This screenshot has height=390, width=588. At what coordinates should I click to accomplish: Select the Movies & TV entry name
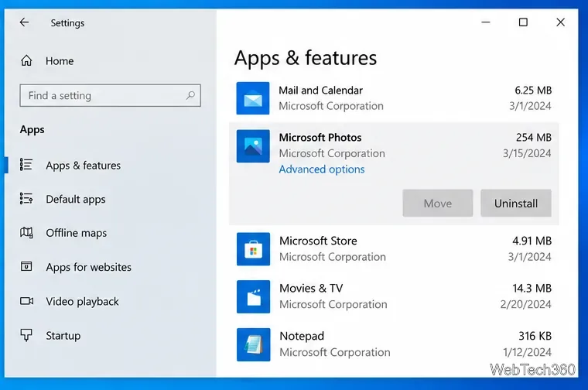311,289
